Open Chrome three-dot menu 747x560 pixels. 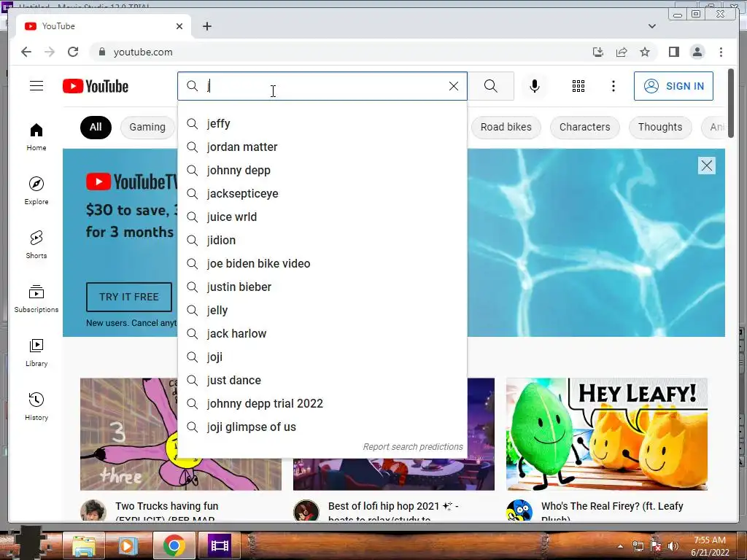click(x=721, y=52)
